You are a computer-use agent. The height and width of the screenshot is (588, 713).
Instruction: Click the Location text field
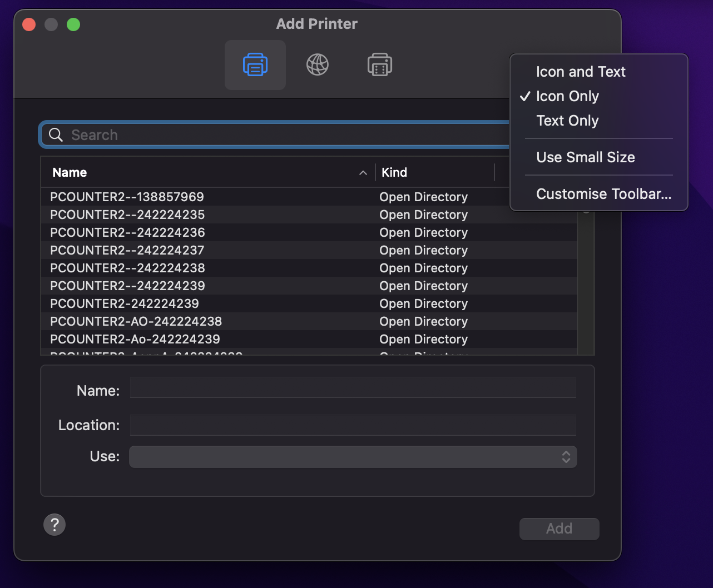353,425
